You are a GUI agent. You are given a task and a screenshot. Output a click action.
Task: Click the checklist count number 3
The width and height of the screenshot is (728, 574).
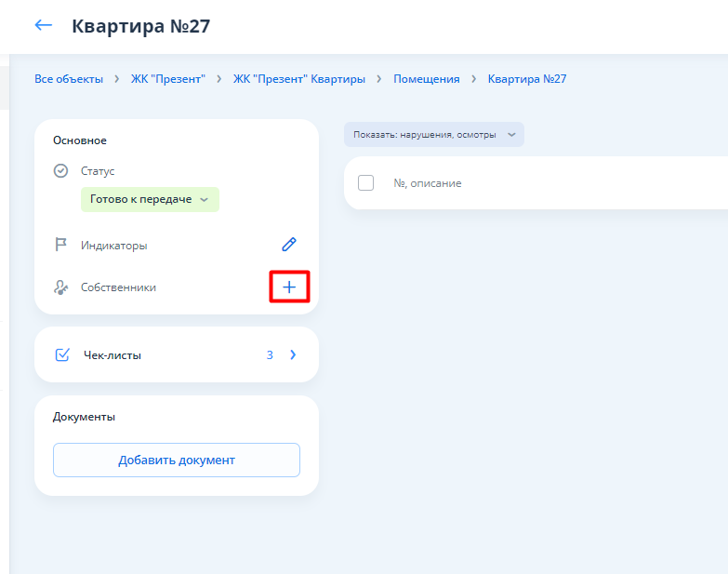(270, 354)
